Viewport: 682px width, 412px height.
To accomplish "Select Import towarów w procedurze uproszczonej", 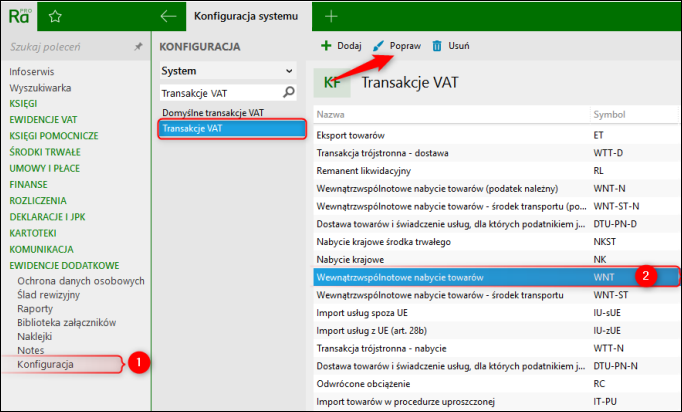I will [x=495, y=402].
